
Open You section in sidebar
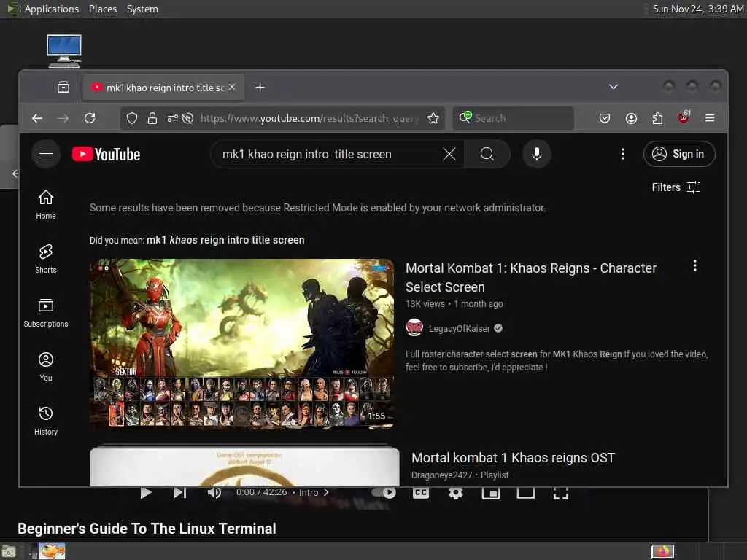click(46, 366)
